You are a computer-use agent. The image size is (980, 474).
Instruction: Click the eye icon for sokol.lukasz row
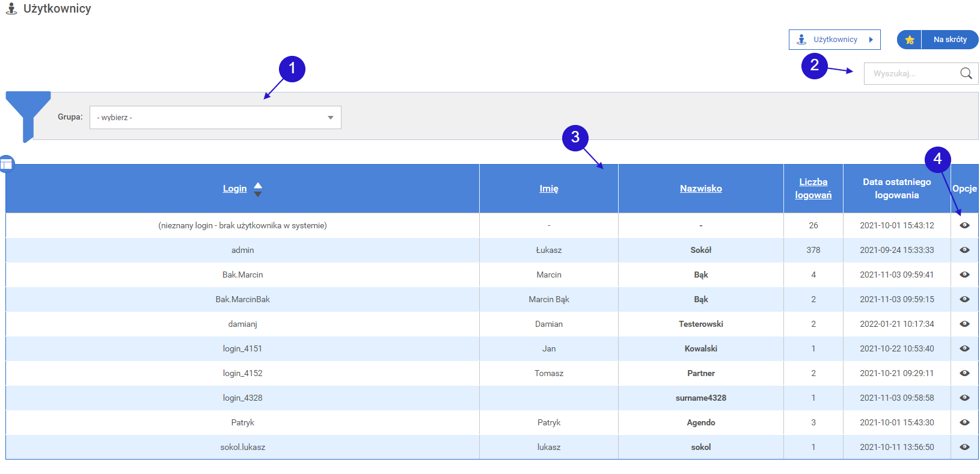[964, 447]
